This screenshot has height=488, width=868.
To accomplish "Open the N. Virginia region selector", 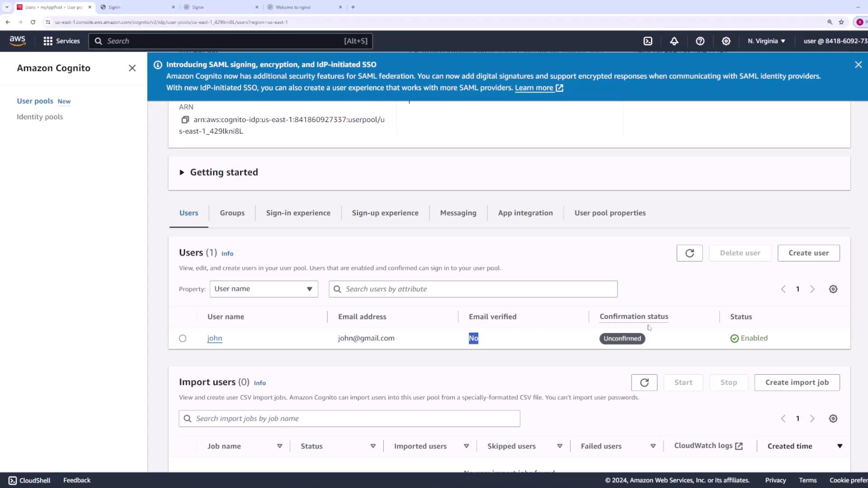I will (x=766, y=41).
